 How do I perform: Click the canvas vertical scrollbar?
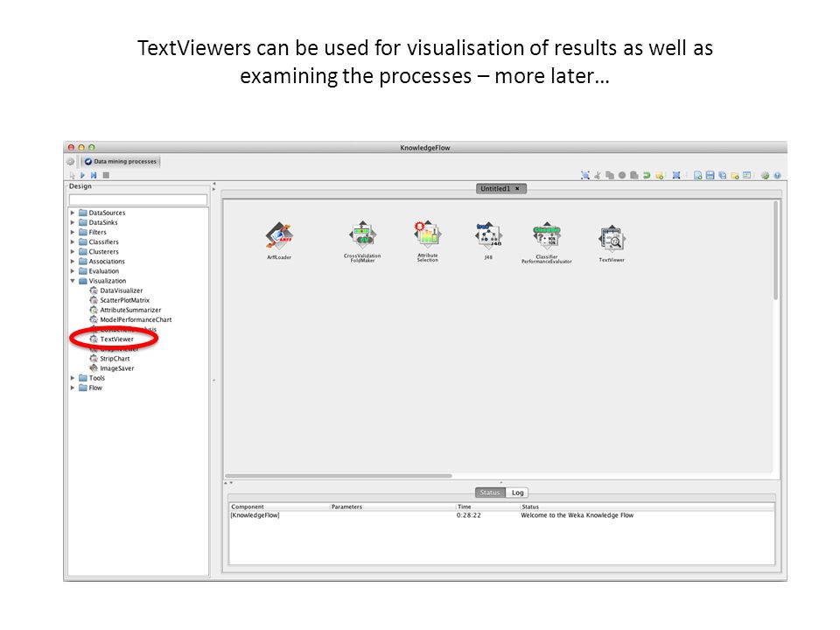coord(775,250)
